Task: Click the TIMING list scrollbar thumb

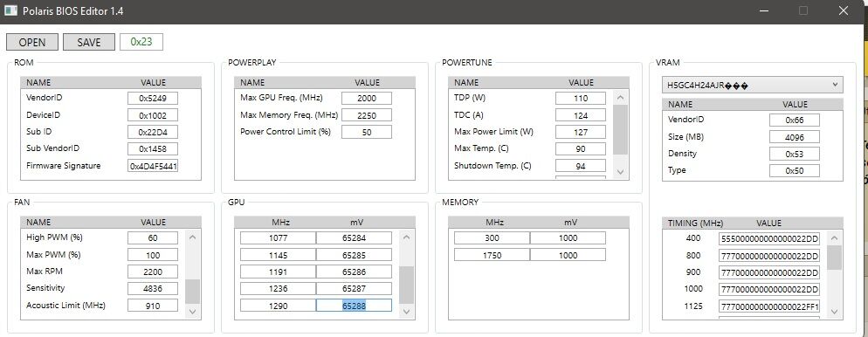Action: click(834, 257)
